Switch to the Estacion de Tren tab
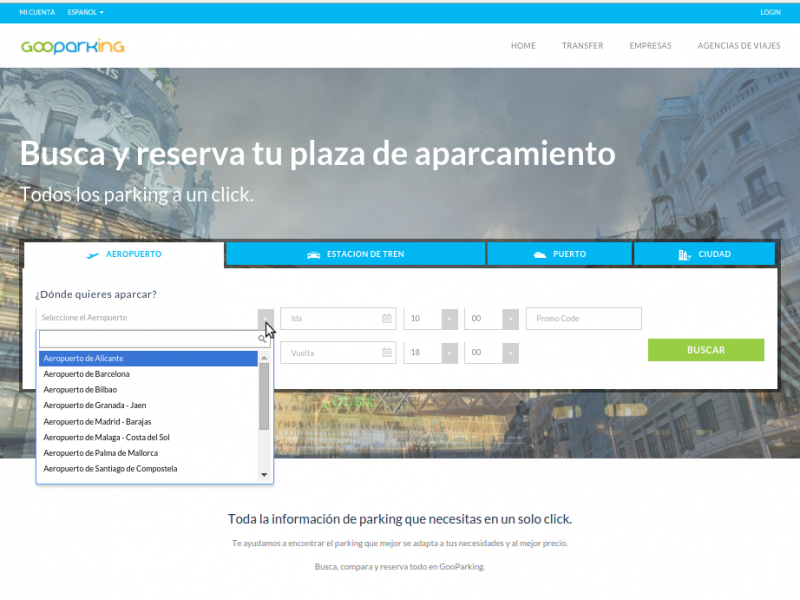The width and height of the screenshot is (800, 600). point(355,254)
